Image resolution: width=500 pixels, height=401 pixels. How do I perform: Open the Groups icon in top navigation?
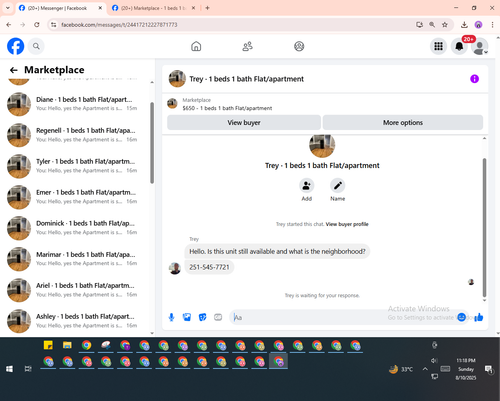pos(299,46)
